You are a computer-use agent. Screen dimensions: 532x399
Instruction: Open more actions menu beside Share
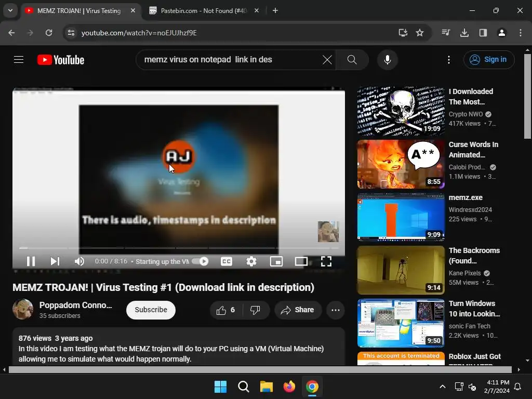[x=336, y=310]
